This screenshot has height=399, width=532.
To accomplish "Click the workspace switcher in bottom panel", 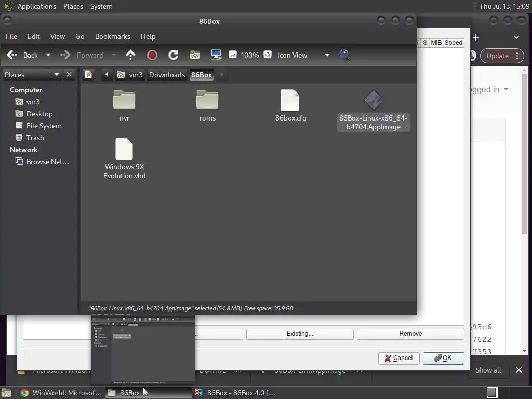I will coord(492,393).
